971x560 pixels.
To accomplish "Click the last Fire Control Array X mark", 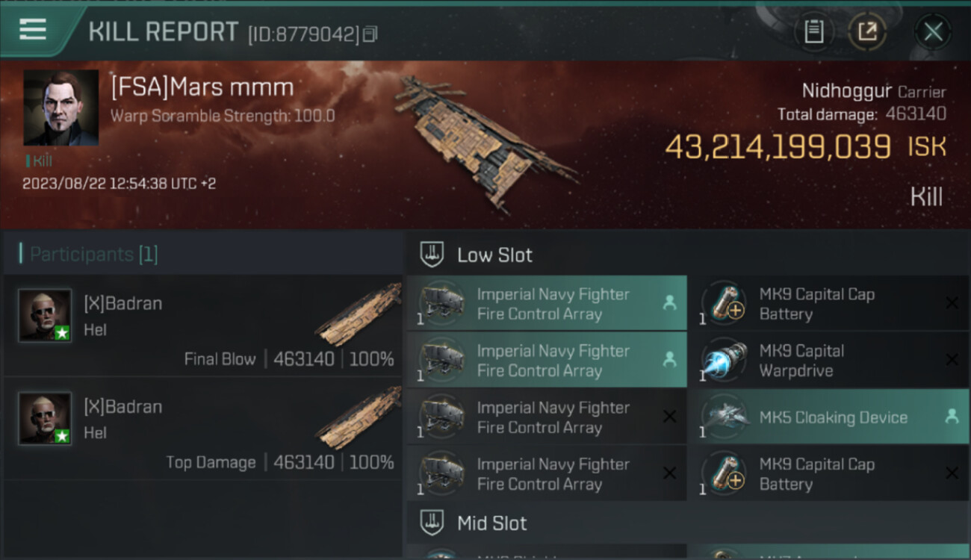I will (x=669, y=473).
